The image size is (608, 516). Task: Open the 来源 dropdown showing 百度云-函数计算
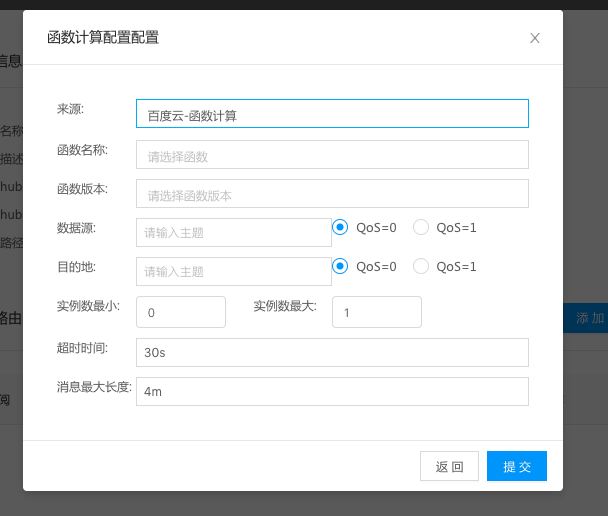332,114
